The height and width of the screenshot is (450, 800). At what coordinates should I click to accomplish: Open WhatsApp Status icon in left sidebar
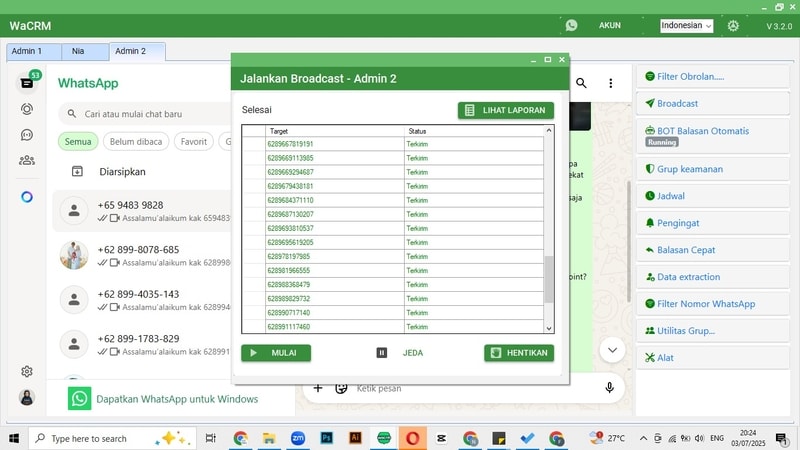[27, 109]
